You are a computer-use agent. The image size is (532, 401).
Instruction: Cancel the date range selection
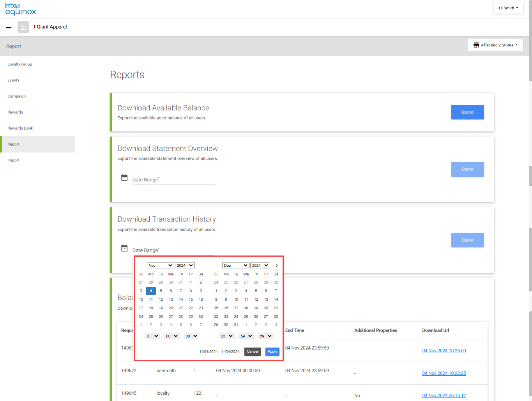(x=253, y=351)
